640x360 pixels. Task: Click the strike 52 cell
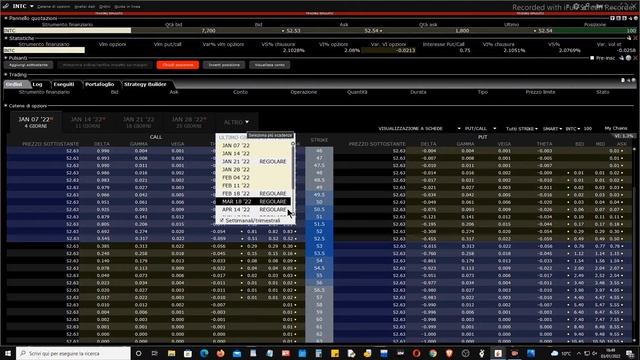pos(319,231)
